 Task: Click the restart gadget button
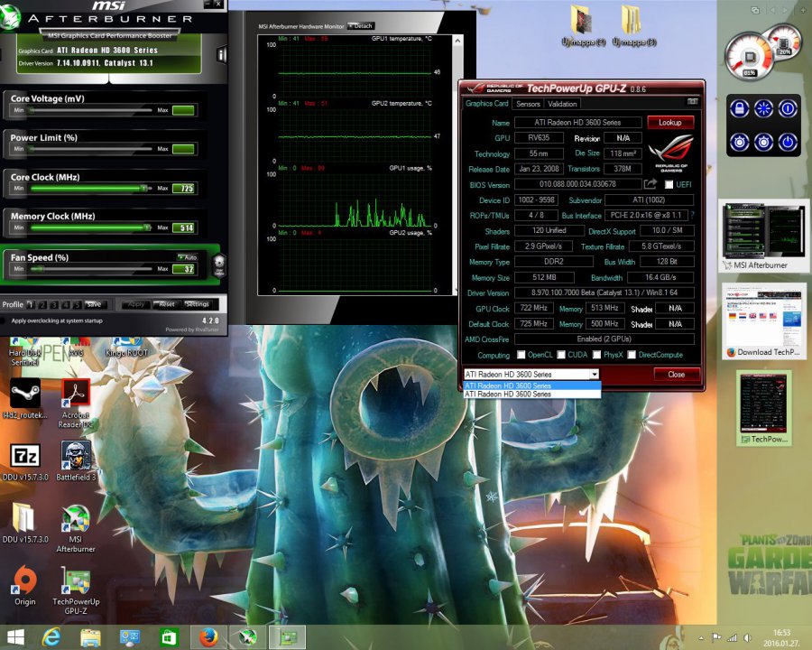(788, 109)
